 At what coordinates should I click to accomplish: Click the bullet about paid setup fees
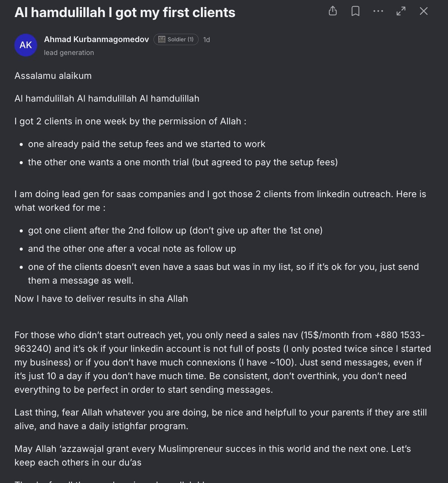147,144
